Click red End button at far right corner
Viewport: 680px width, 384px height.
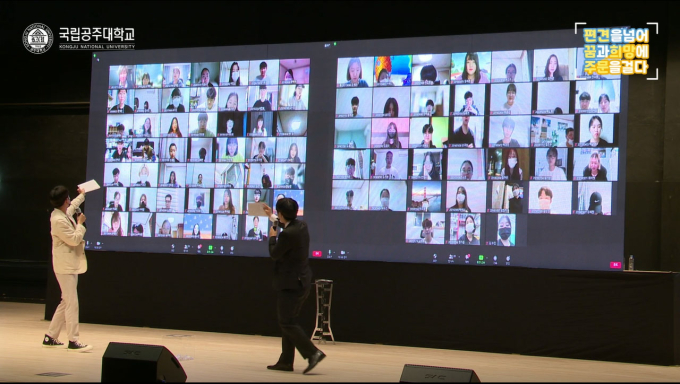point(615,265)
